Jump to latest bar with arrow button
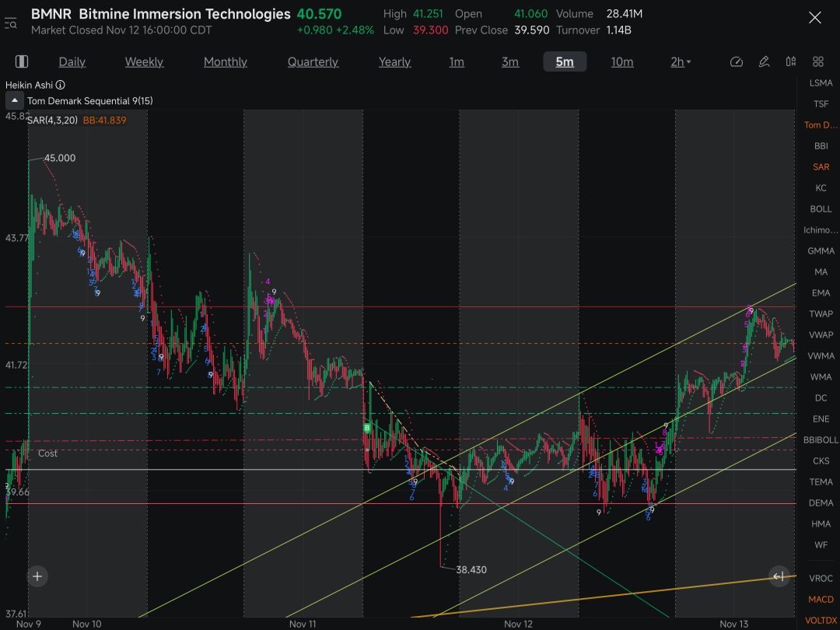The height and width of the screenshot is (630, 840). point(778,576)
